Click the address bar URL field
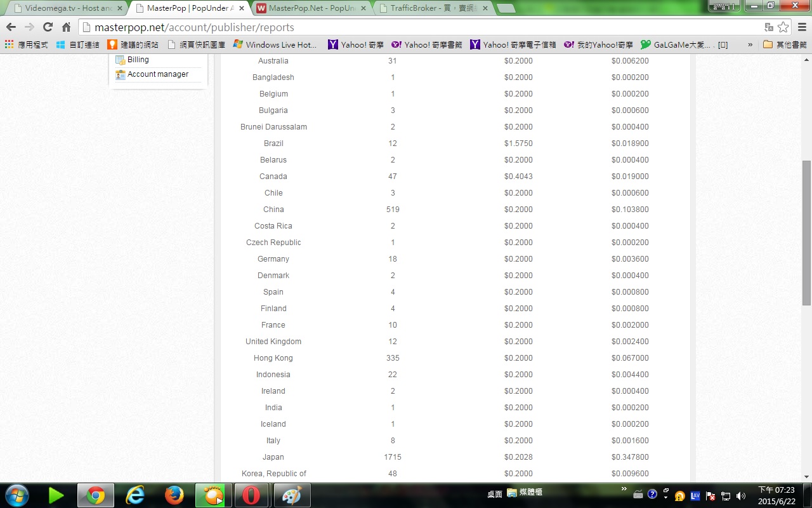The width and height of the screenshot is (812, 508). pos(419,27)
